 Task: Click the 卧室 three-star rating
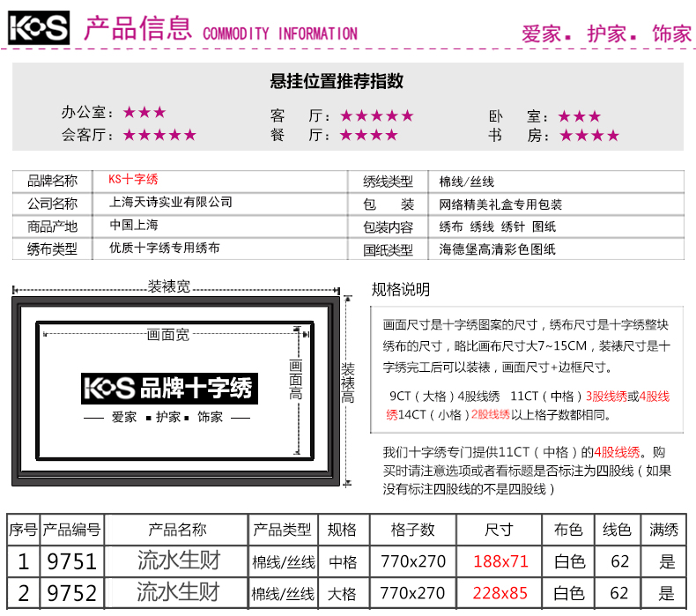click(x=579, y=116)
